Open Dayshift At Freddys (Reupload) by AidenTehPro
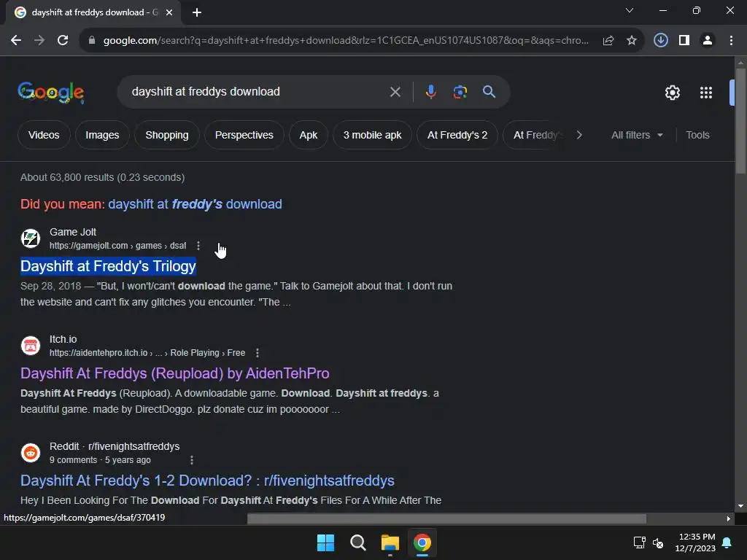Image resolution: width=747 pixels, height=560 pixels. tap(175, 373)
